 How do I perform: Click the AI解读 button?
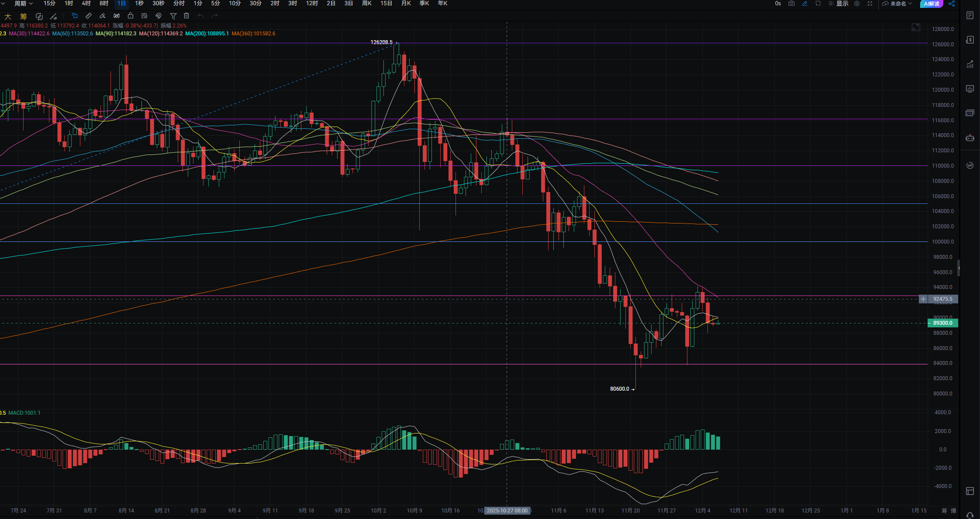click(931, 3)
